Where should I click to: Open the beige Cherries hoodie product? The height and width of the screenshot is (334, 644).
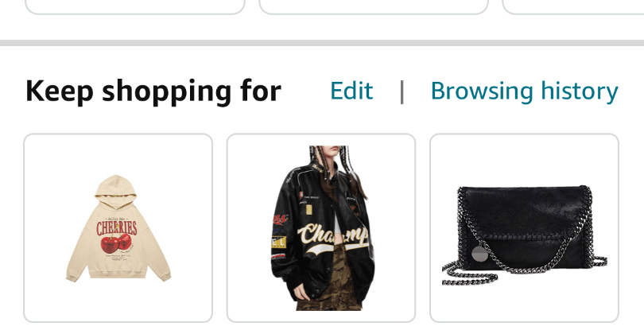point(118,228)
